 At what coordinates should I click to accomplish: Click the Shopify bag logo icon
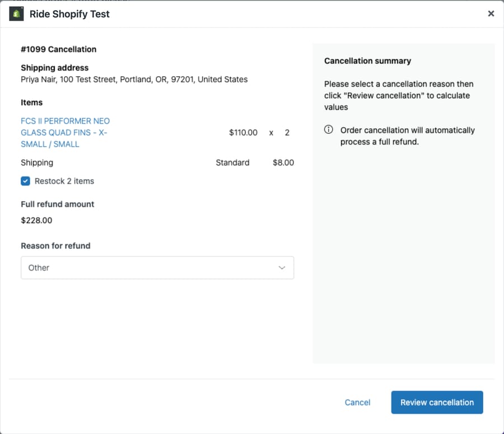[x=16, y=14]
